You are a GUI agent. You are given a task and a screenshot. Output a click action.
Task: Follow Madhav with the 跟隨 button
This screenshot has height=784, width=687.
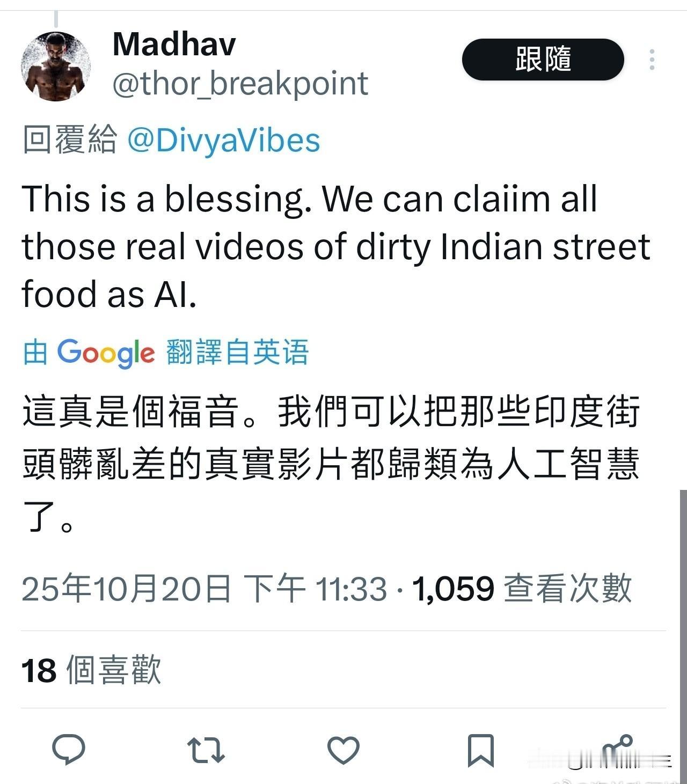click(x=543, y=60)
